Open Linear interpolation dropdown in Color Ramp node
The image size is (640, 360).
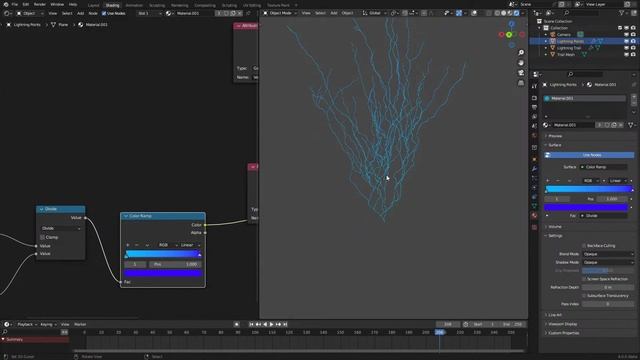click(x=190, y=245)
